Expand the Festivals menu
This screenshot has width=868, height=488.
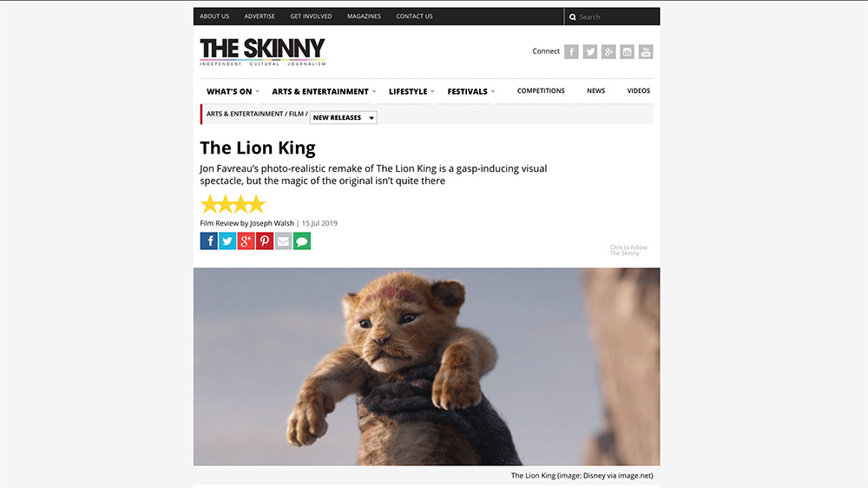[471, 91]
